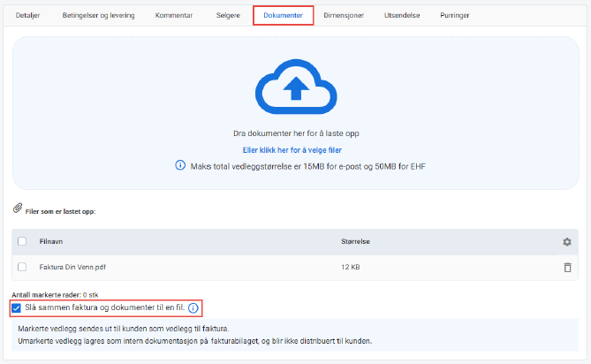591x364 pixels.
Task: Delete Faktura Din Venn.pdf with trash icon
Action: tap(567, 268)
